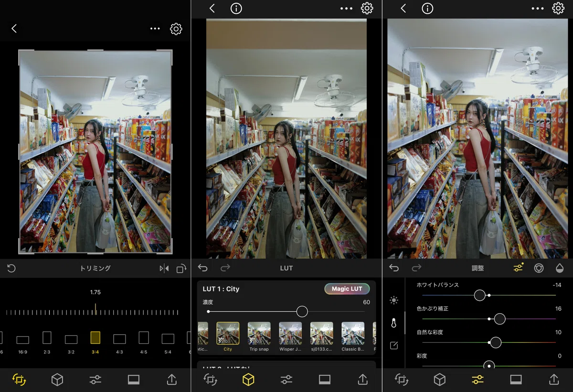The image size is (573, 392).
Task: Open the three-dot menu on LUT screen
Action: tap(346, 9)
